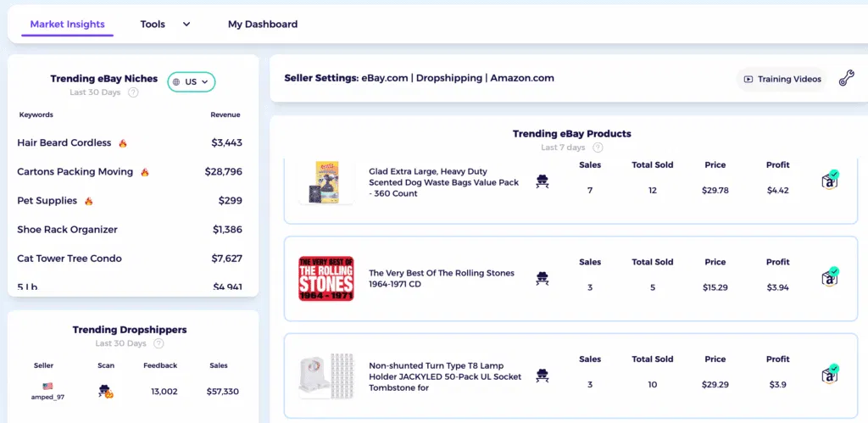Click the $1,386 revenue value
Screen dimensions: 868x423
pyautogui.click(x=227, y=229)
